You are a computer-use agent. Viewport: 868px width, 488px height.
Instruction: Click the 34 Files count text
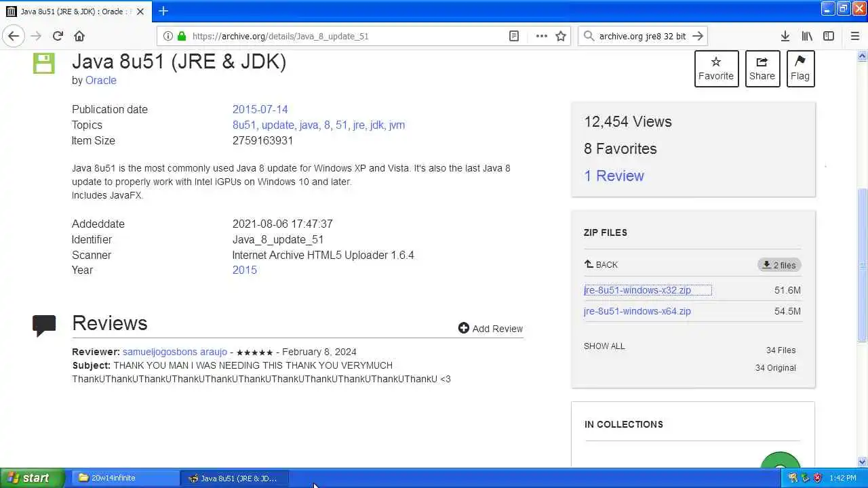(x=781, y=350)
